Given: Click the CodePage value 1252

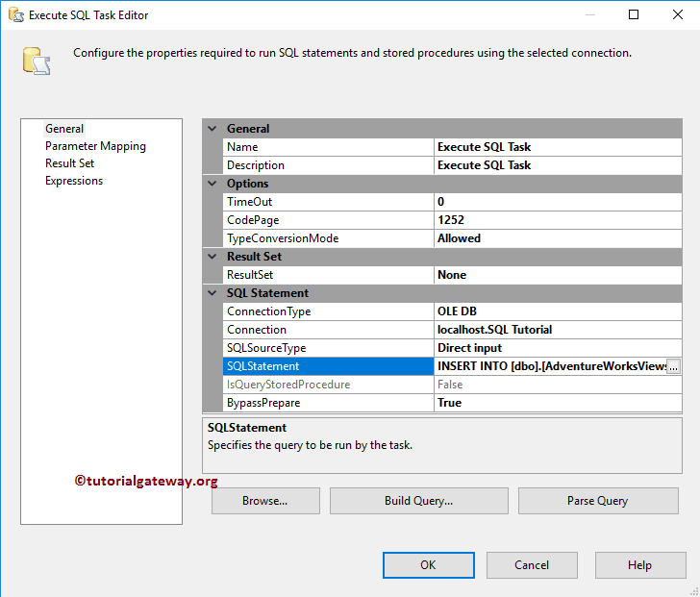Looking at the screenshot, I should [558, 220].
